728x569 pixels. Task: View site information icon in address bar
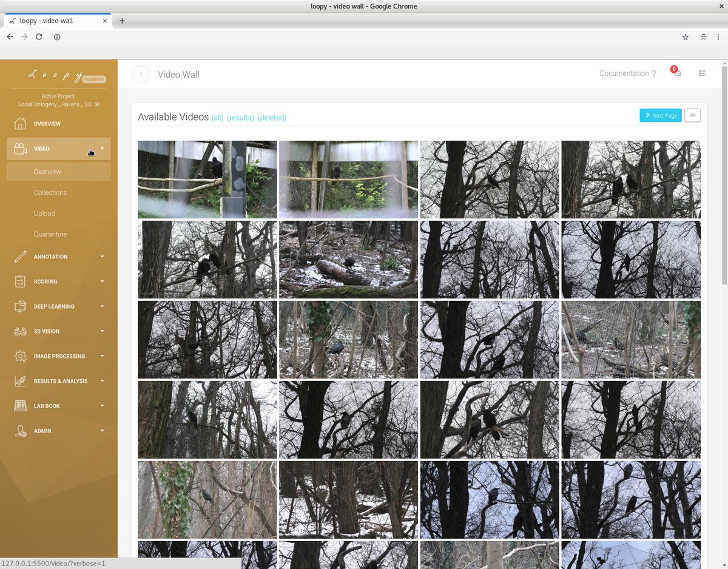click(57, 37)
